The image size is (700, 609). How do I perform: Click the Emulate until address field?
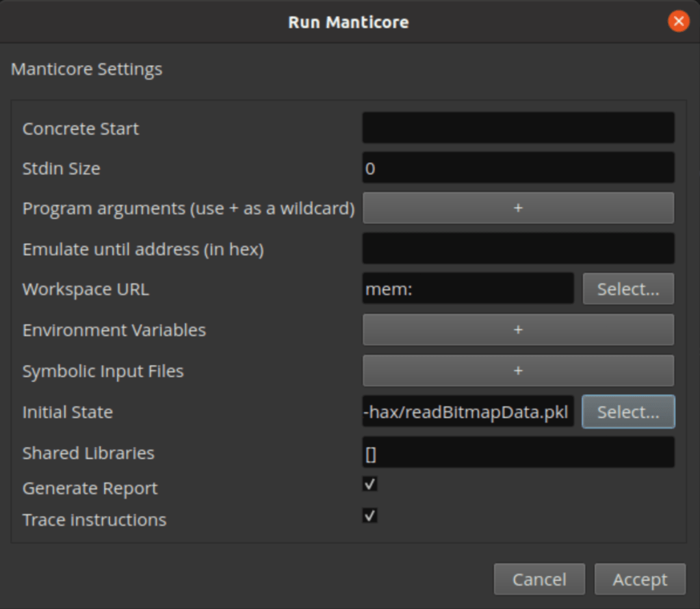[518, 248]
